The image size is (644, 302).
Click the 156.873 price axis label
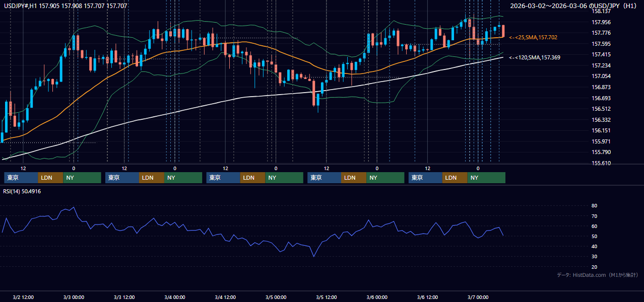point(601,87)
